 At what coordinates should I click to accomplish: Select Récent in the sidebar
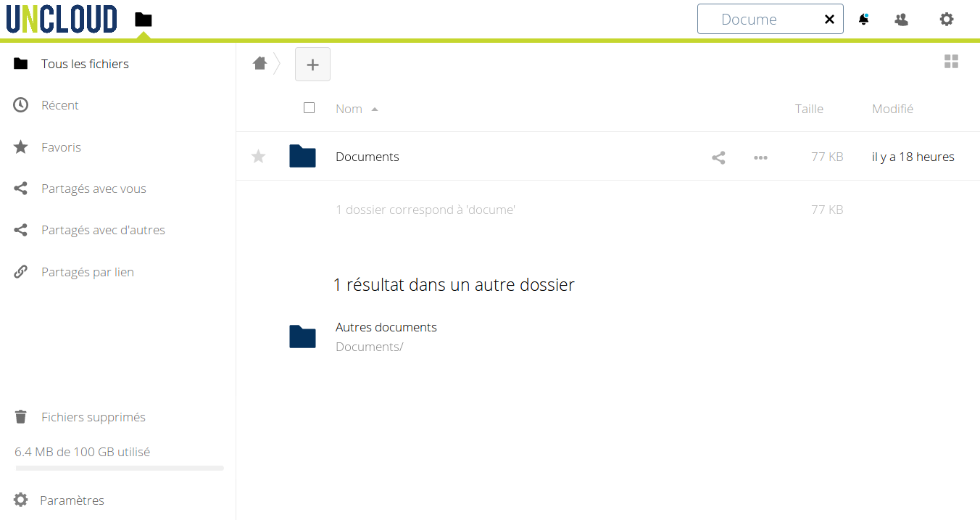59,105
